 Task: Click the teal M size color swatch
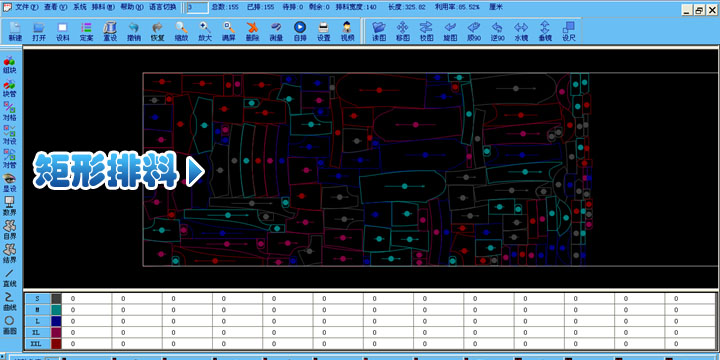click(x=56, y=310)
